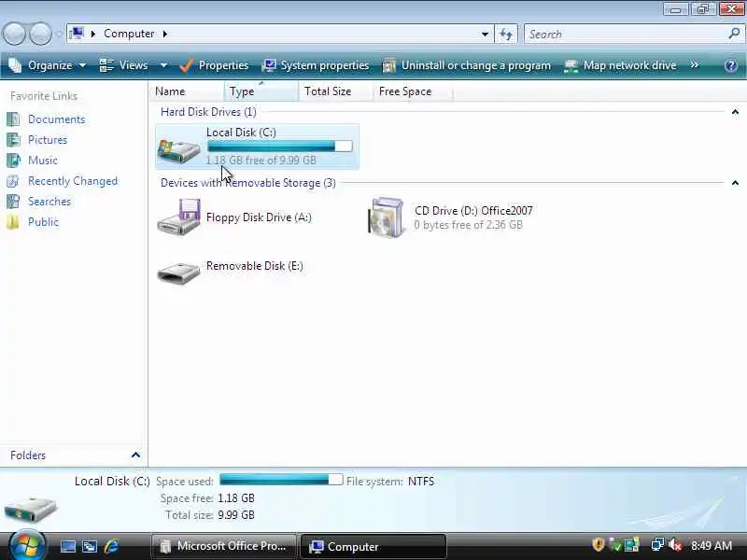Click the Public folder icon in sidebar

13,222
